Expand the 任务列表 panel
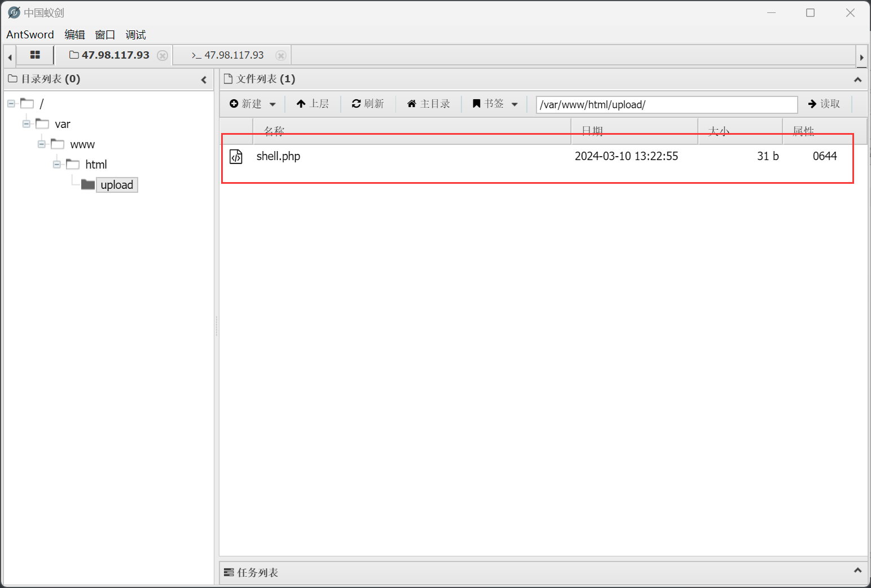Screen dimensions: 871x588 857,571
